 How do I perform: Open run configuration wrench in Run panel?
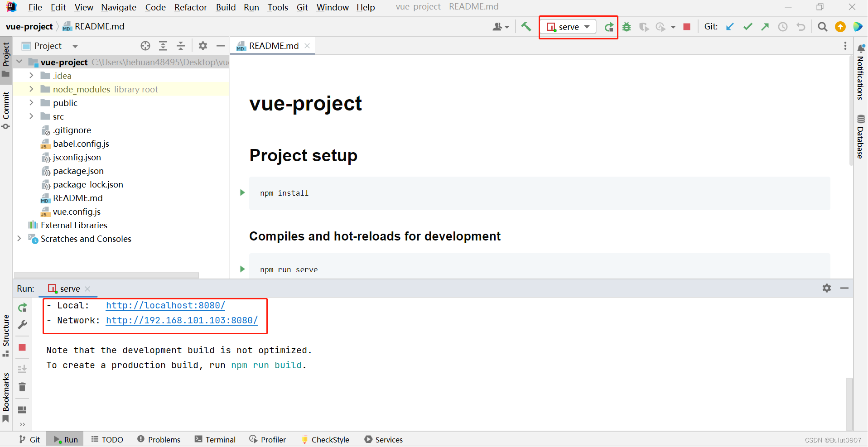point(22,325)
